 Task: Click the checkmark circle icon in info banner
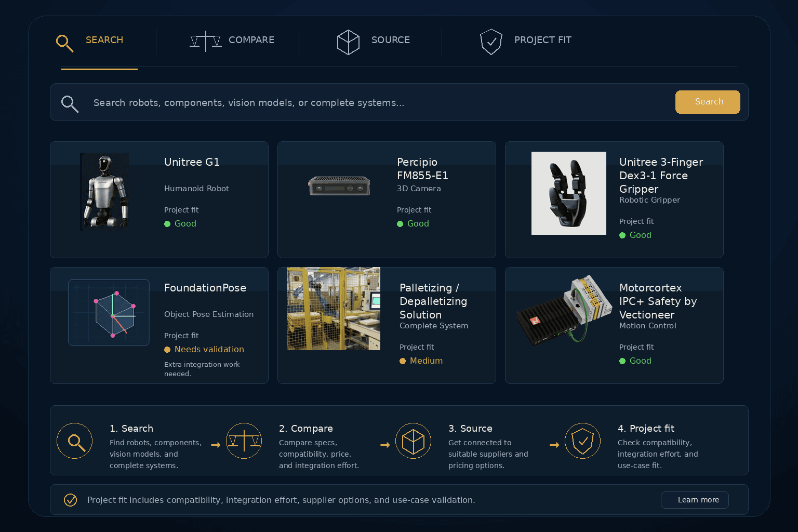click(70, 500)
